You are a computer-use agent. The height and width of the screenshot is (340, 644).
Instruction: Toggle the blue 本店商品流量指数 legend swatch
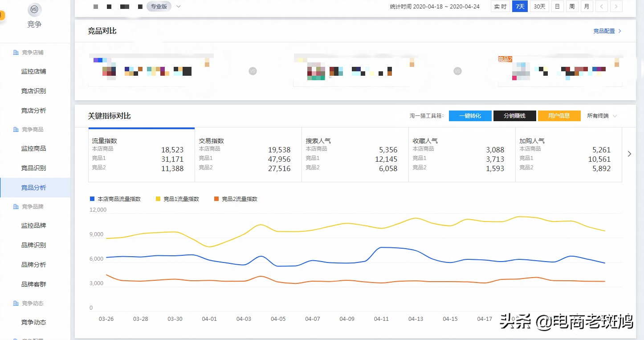coord(92,199)
